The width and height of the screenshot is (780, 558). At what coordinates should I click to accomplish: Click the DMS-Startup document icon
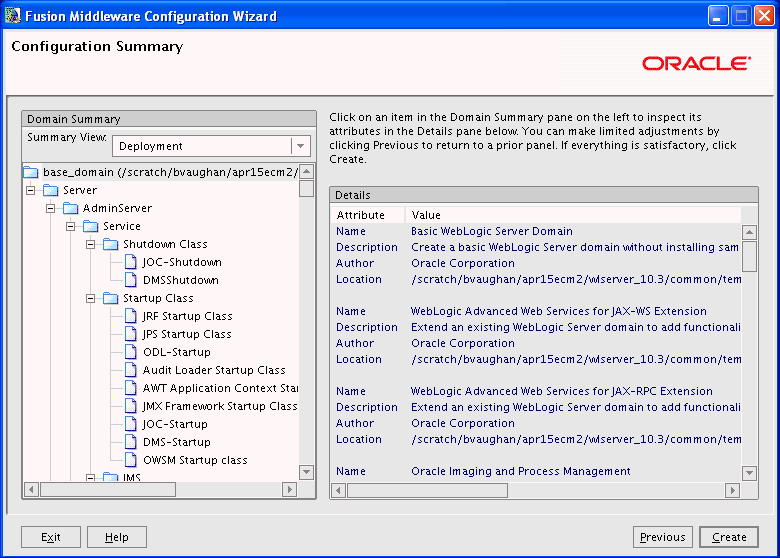click(x=131, y=442)
